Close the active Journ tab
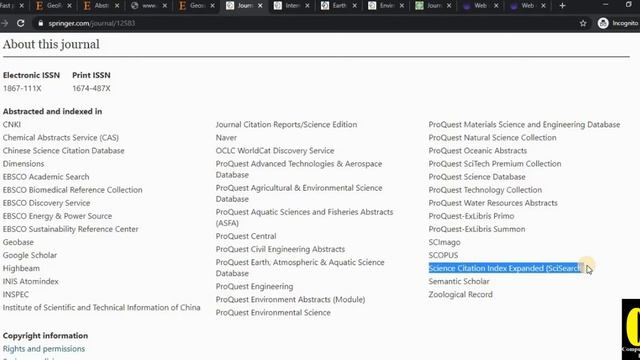This screenshot has width=640, height=360. point(260,6)
